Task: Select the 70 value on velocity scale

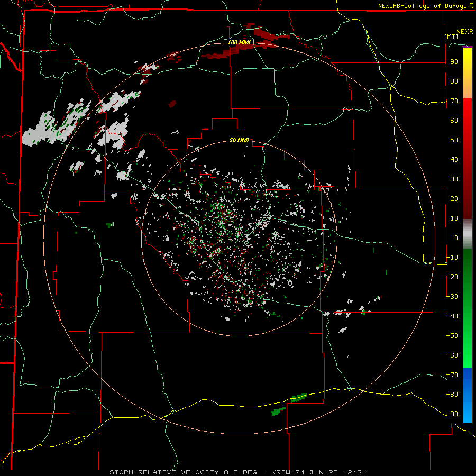Action: click(454, 101)
